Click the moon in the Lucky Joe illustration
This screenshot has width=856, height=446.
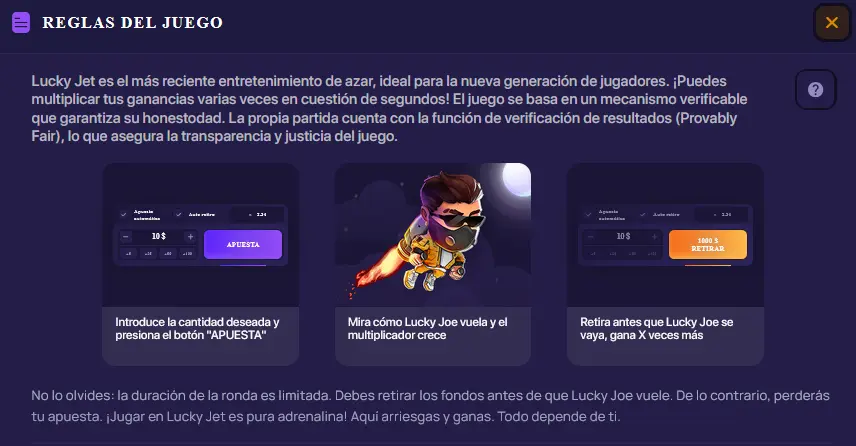point(516,179)
